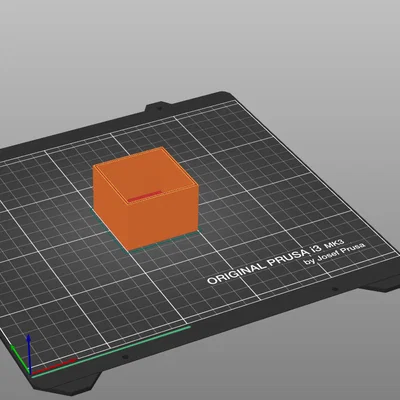
Task: Click the ORIGINAL PRUSA i3 MK3 bed label
Action: tap(276, 261)
